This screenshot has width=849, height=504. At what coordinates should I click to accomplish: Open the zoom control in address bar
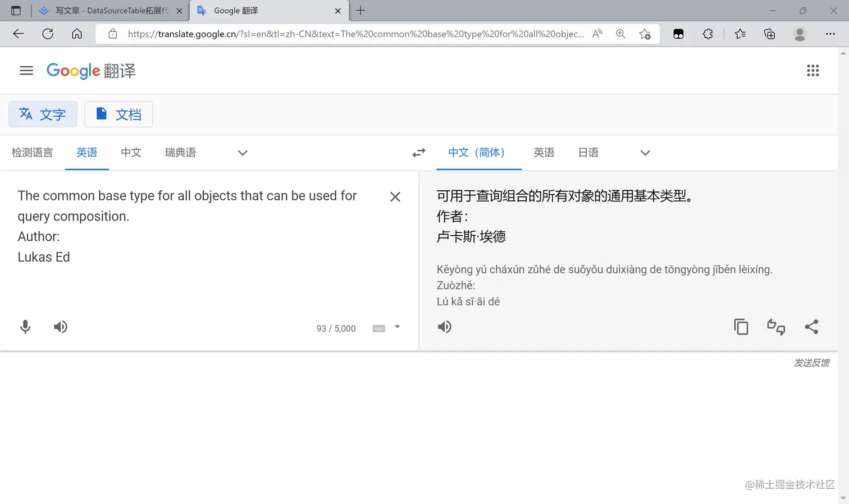[x=620, y=34]
